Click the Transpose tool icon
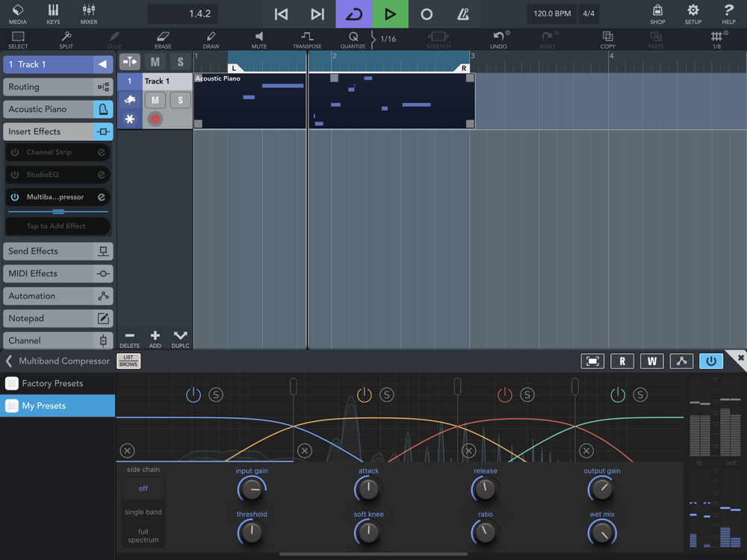Image resolution: width=747 pixels, height=560 pixels. coord(307,39)
